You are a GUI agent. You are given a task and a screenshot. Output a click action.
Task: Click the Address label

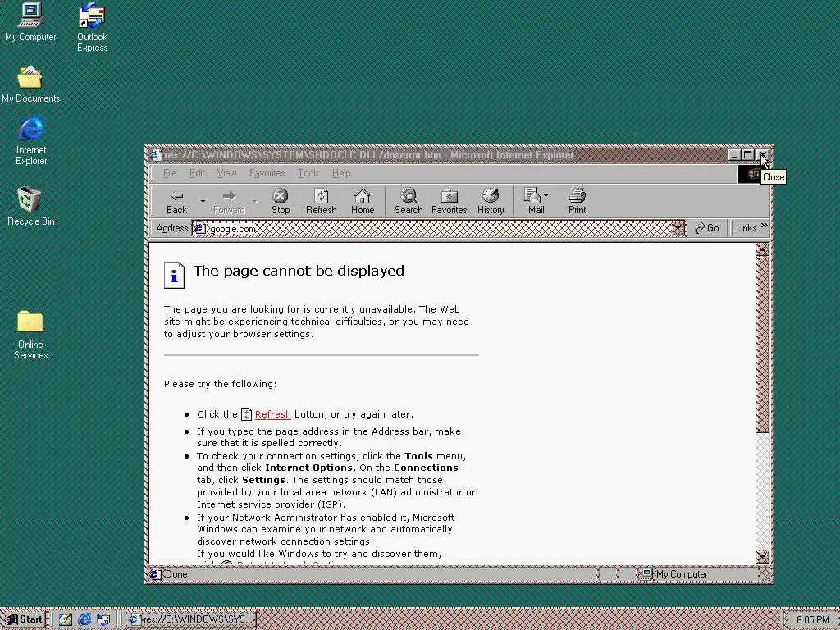pyautogui.click(x=172, y=228)
